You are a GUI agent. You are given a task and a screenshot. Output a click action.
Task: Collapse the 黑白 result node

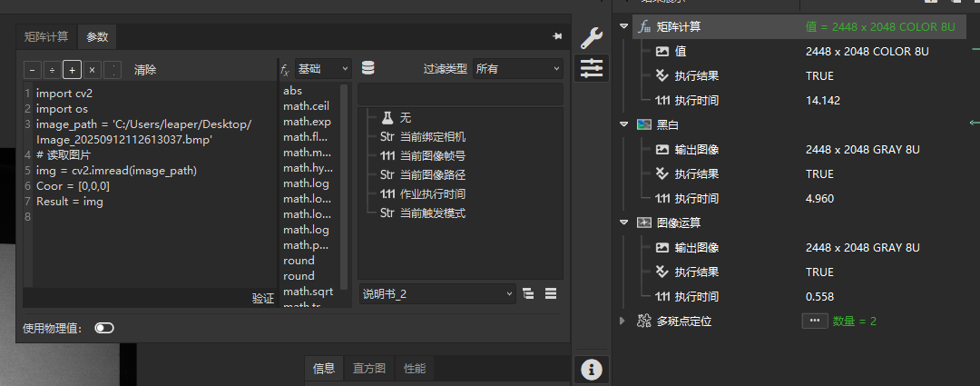tap(623, 124)
